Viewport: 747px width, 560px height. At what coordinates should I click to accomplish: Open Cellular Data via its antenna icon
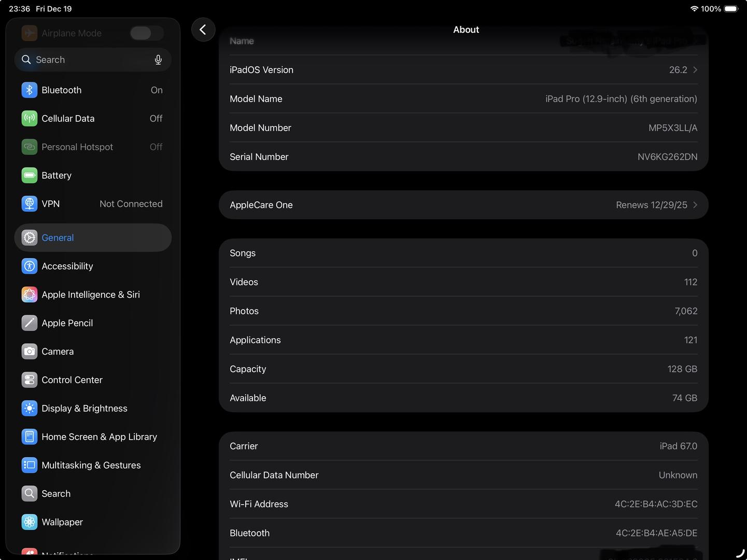click(30, 119)
